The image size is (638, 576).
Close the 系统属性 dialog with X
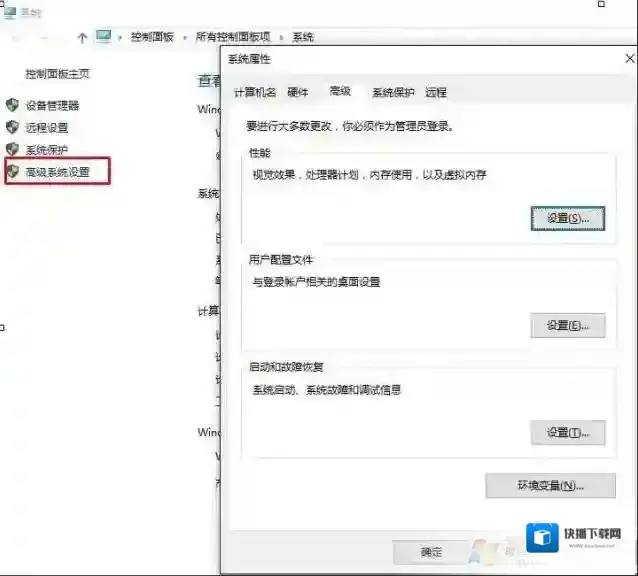629,59
